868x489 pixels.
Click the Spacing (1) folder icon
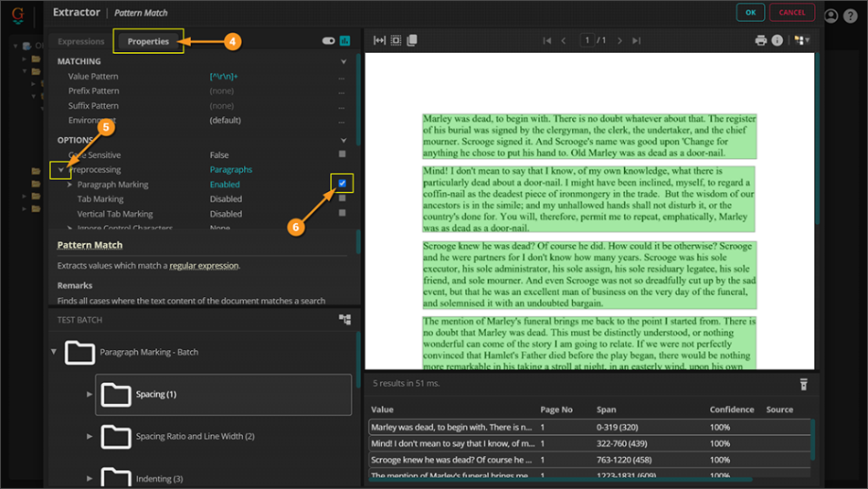(x=116, y=394)
